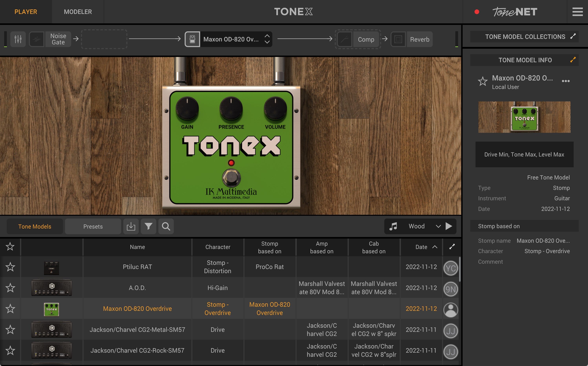
Task: Toggle favorite star for A.O.D. row
Action: pos(10,288)
